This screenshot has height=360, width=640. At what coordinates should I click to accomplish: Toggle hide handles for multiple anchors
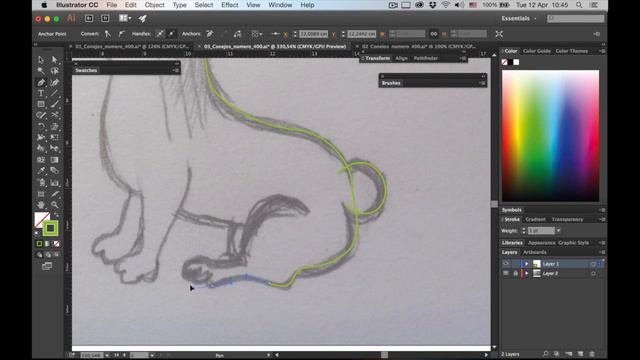(x=171, y=34)
